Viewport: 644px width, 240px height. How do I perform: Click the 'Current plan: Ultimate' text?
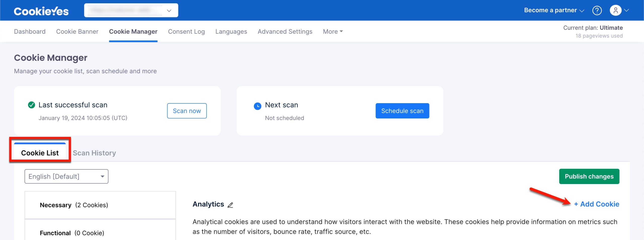click(593, 28)
